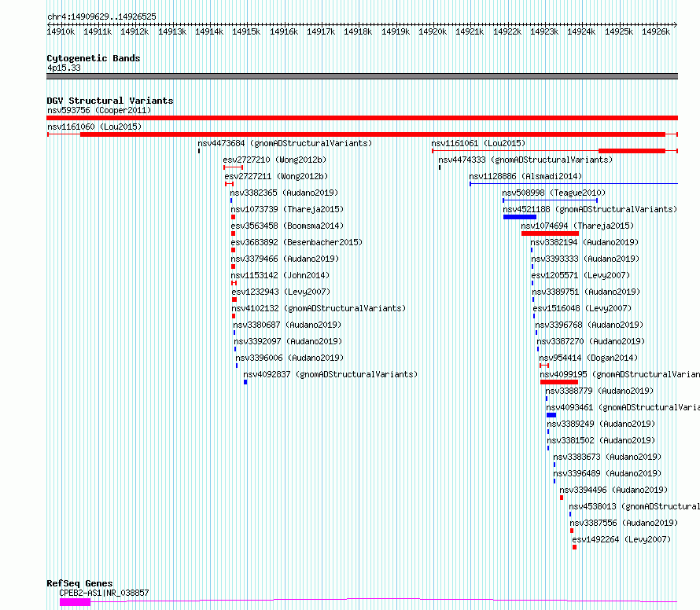Click esv3683892 (Besenbacher2015) label
This screenshot has width=700, height=610.
click(297, 242)
